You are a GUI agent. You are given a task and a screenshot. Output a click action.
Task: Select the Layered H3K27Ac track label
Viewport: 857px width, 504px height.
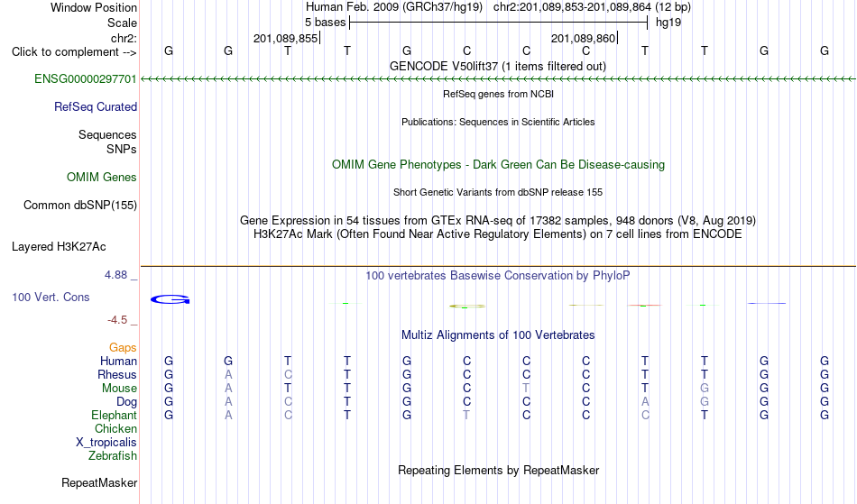(59, 246)
